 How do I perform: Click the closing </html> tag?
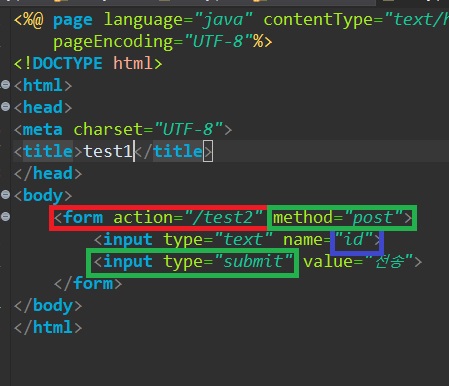click(x=48, y=328)
